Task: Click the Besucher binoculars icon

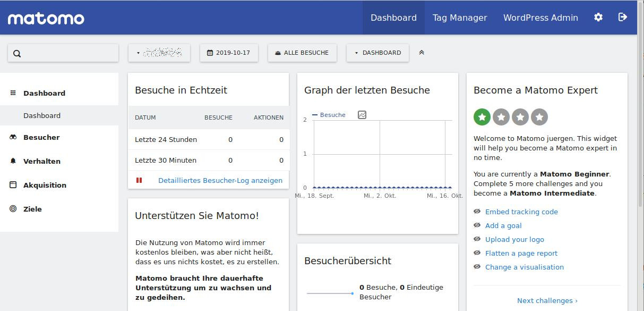Action: point(13,137)
